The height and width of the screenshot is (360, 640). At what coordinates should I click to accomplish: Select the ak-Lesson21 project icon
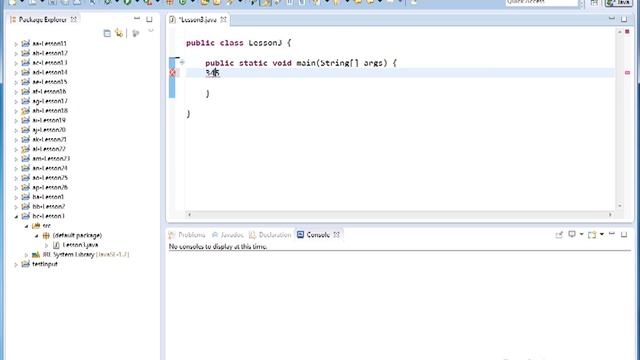pos(25,139)
